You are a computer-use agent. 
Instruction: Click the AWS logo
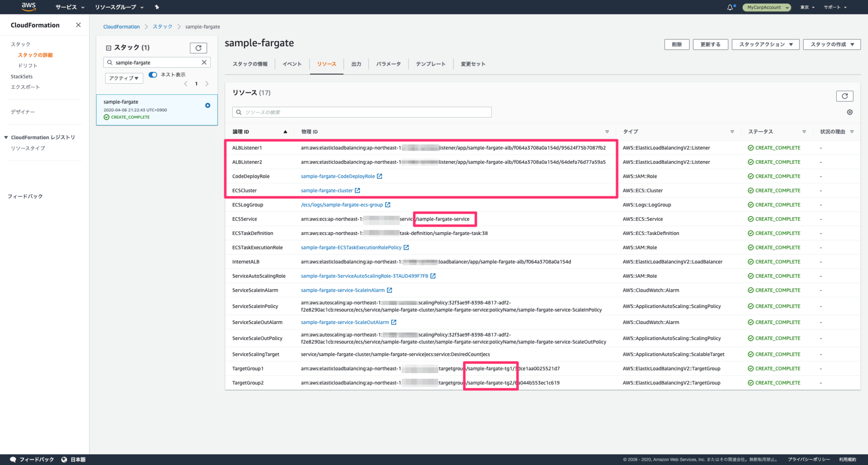pos(28,7)
